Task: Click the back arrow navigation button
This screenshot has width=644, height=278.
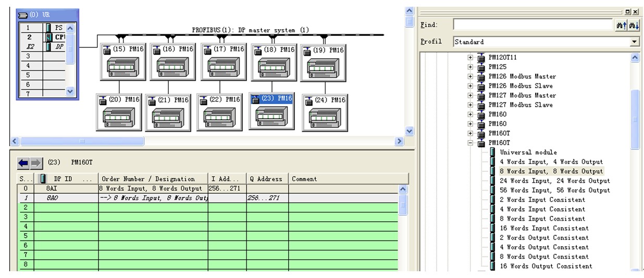Action: 23,163
